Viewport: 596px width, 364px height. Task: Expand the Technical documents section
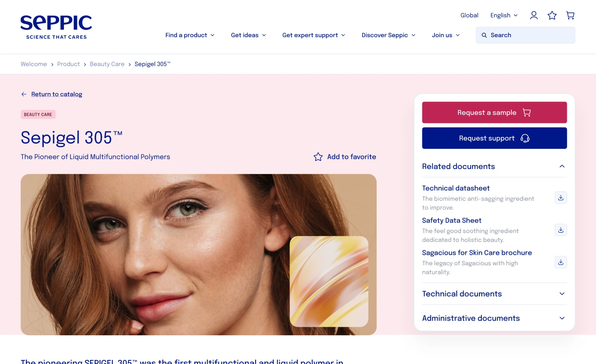coord(562,294)
